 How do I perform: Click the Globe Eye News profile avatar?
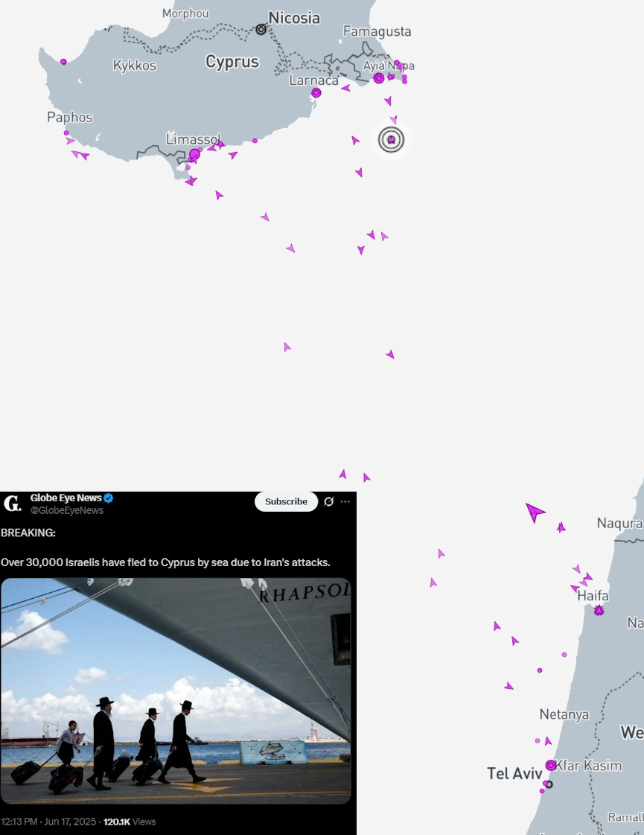click(x=12, y=504)
